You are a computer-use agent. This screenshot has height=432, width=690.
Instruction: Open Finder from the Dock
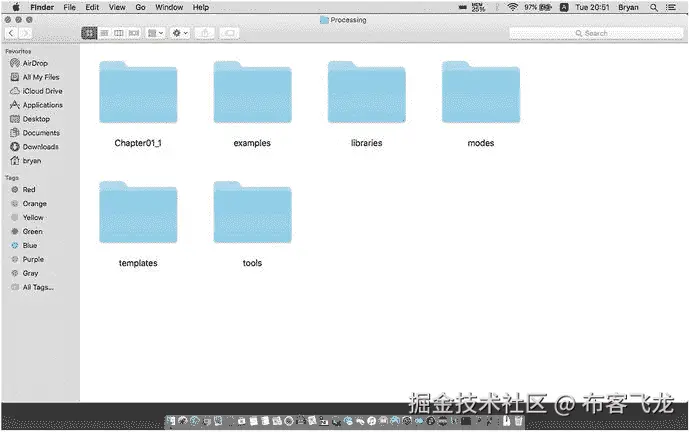(171, 421)
